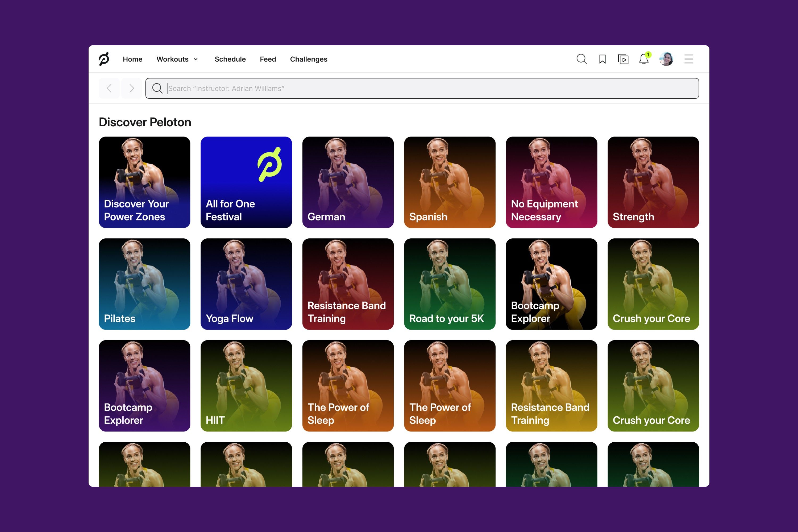Expand the Workouts dropdown chevron
Viewport: 798px width, 532px height.
click(196, 59)
